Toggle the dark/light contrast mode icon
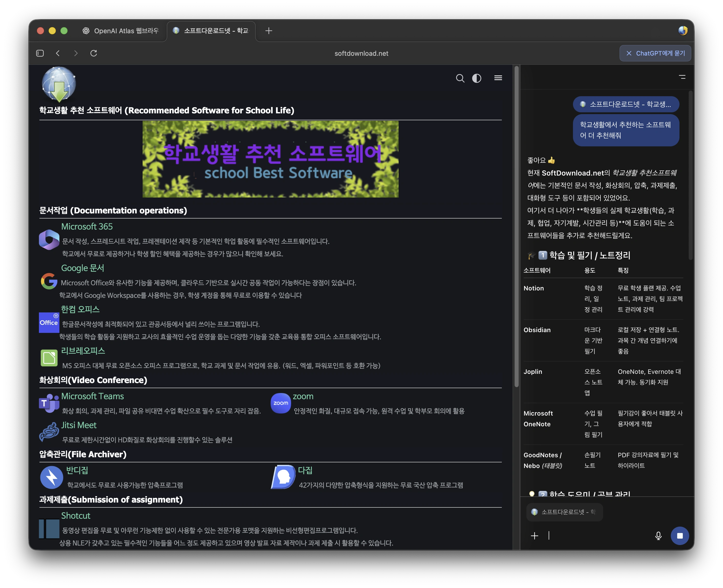 (x=476, y=78)
